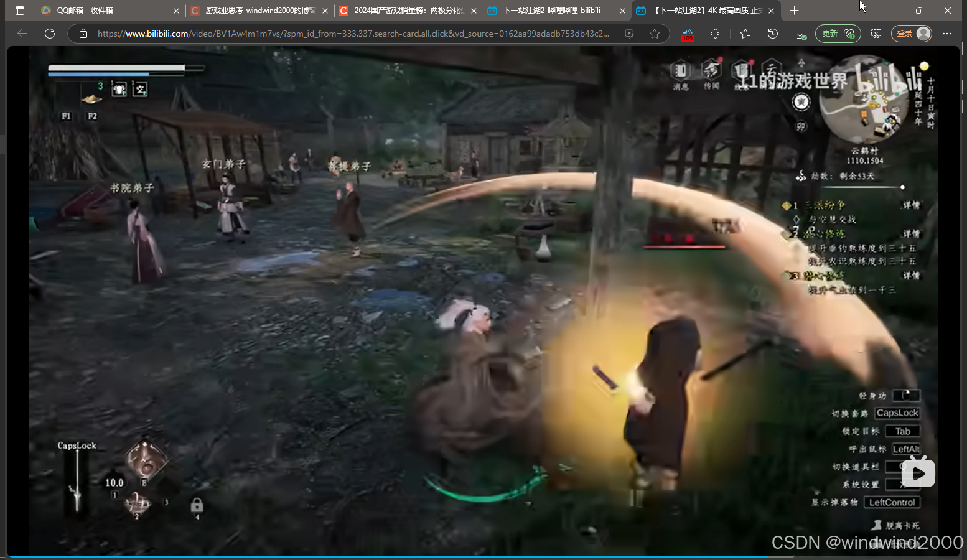
Task: Click 详情 beside quest 2 in the quest list
Action: (x=911, y=234)
